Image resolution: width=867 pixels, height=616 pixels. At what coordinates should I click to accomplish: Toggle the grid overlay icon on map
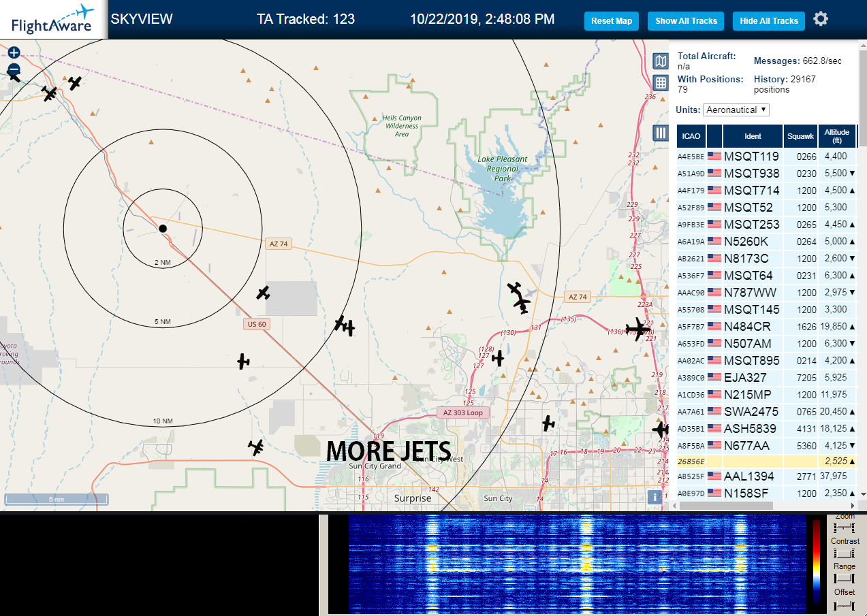point(660,83)
